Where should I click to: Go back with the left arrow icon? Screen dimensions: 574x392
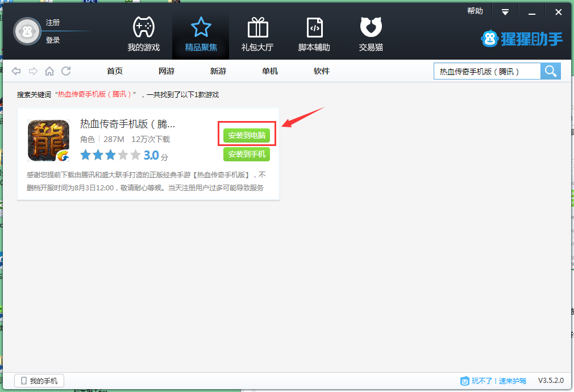click(x=16, y=71)
